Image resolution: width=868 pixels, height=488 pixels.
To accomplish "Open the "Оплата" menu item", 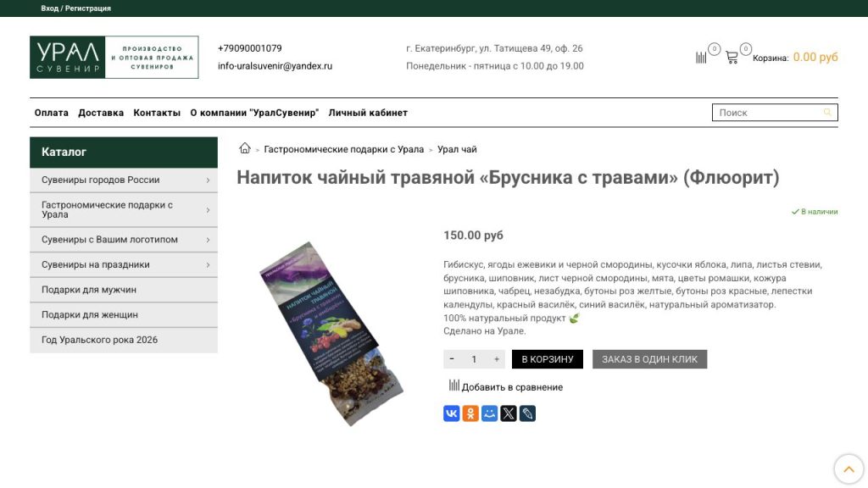I will (52, 113).
